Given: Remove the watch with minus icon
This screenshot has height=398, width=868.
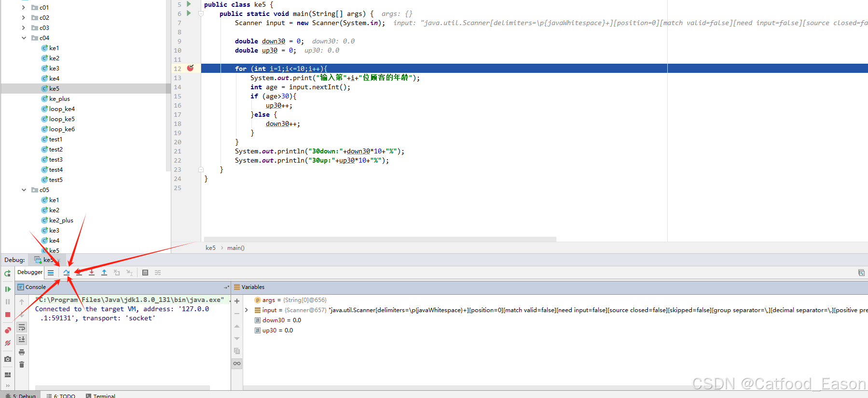Looking at the screenshot, I should point(237,314).
